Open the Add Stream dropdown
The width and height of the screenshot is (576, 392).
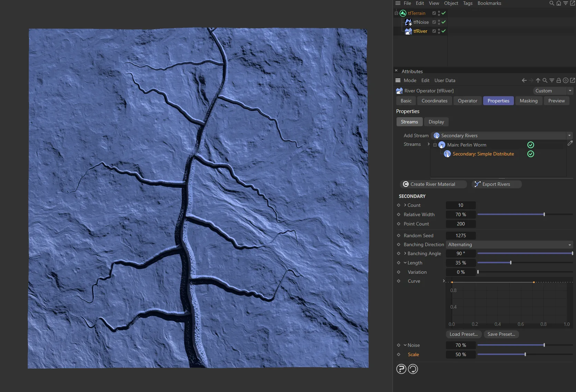click(569, 135)
